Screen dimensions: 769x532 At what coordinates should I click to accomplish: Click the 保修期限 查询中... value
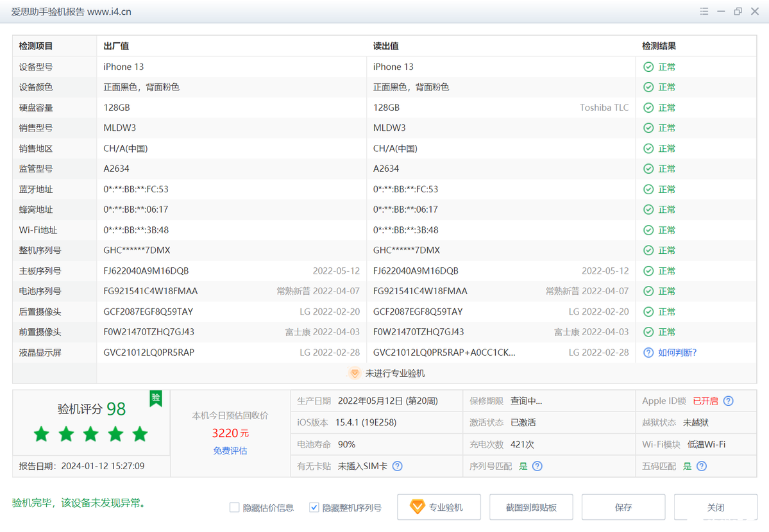coord(526,401)
